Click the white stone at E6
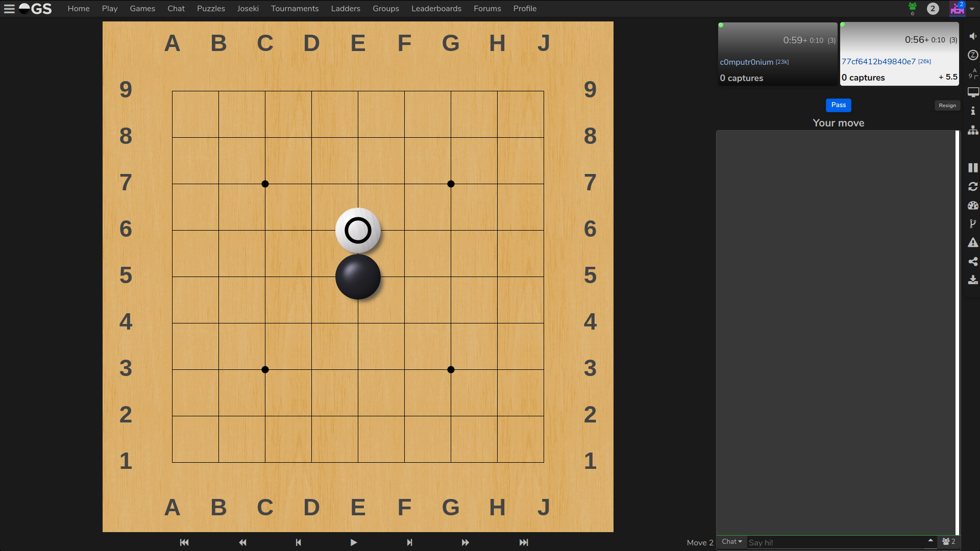This screenshot has width=980, height=551. pos(358,231)
